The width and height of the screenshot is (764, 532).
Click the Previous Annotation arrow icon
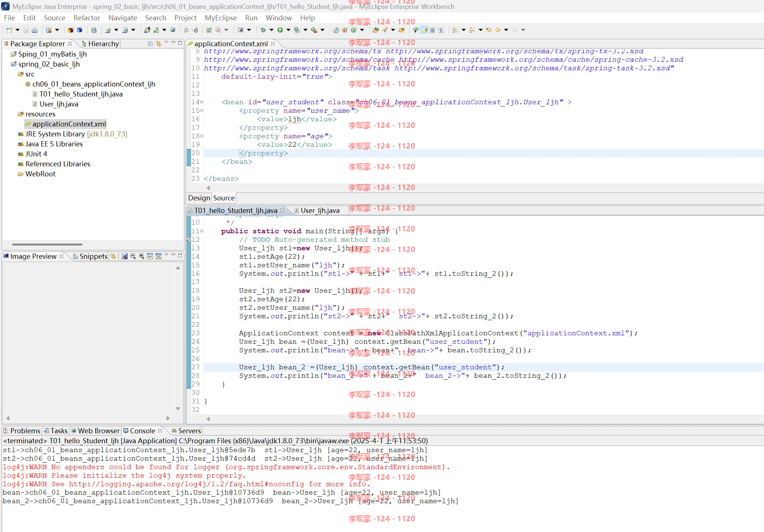pyautogui.click(x=472, y=30)
